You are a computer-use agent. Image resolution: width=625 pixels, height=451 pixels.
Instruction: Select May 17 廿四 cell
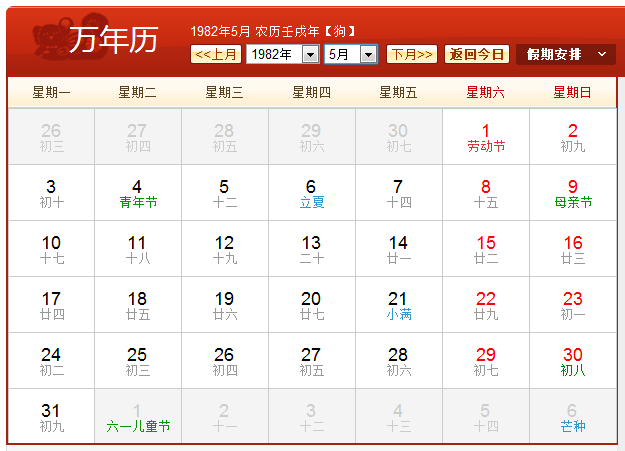pos(51,305)
